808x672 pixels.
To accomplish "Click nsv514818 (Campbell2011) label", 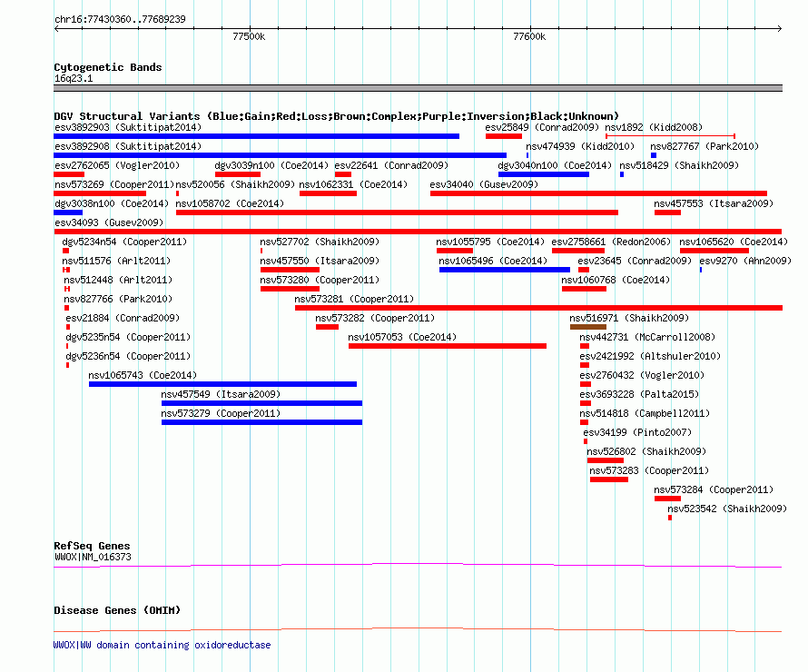I will point(645,413).
